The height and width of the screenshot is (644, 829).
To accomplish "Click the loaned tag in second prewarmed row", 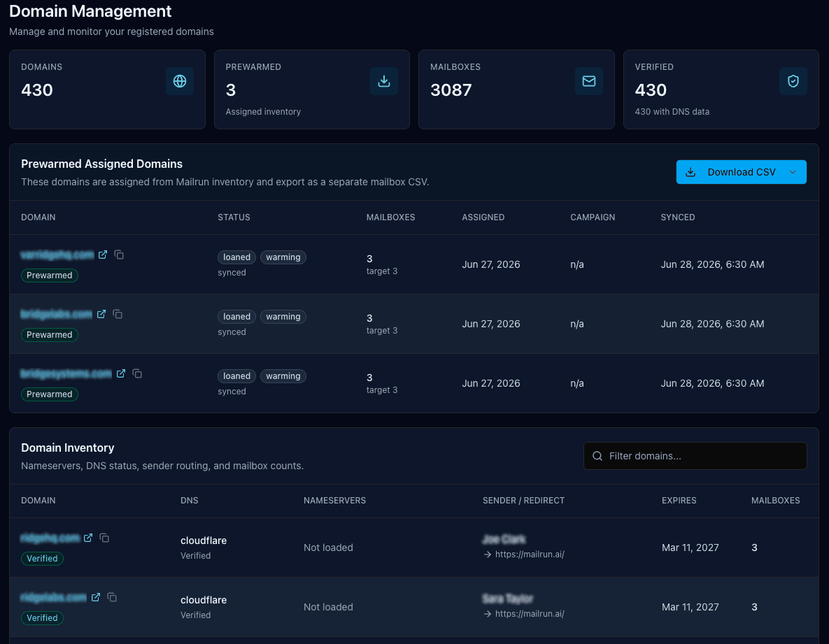I will click(237, 317).
